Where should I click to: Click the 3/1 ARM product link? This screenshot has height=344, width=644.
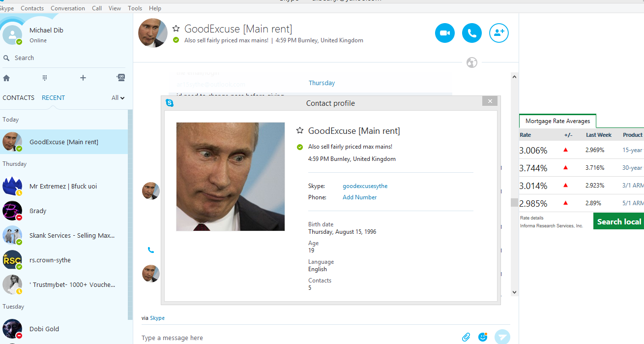pyautogui.click(x=633, y=186)
